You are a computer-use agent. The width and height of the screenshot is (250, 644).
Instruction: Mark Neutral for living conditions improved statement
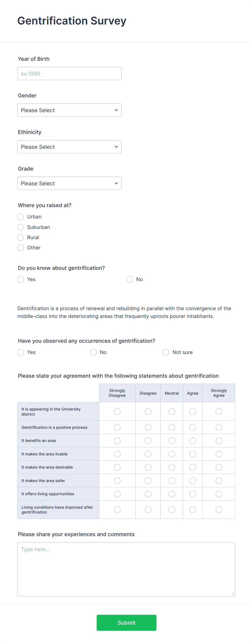coord(172,509)
